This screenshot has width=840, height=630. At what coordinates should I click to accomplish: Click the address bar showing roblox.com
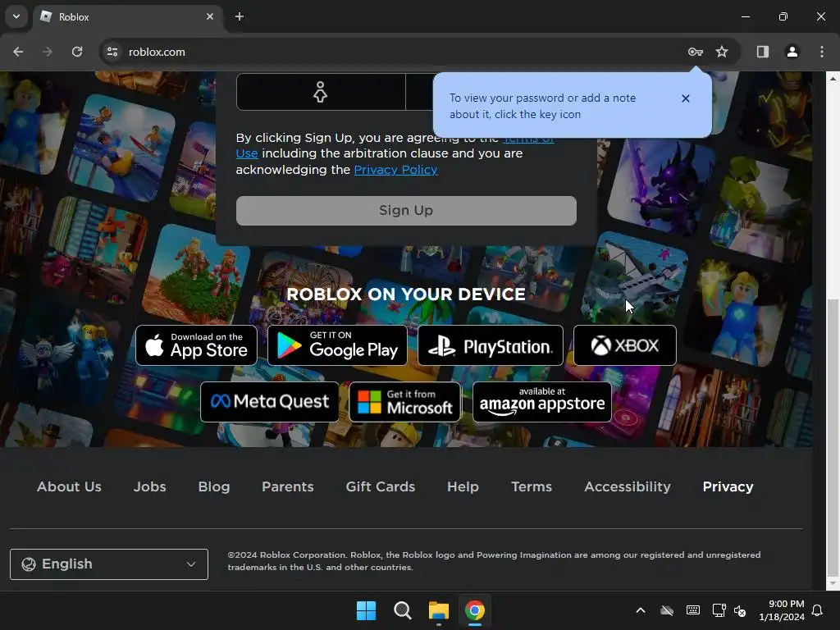(x=396, y=52)
